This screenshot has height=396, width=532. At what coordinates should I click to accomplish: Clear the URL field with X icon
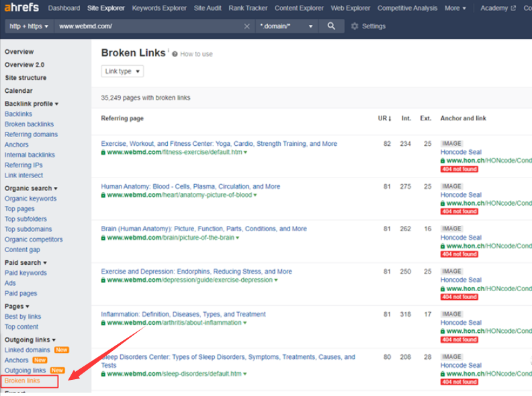point(247,26)
